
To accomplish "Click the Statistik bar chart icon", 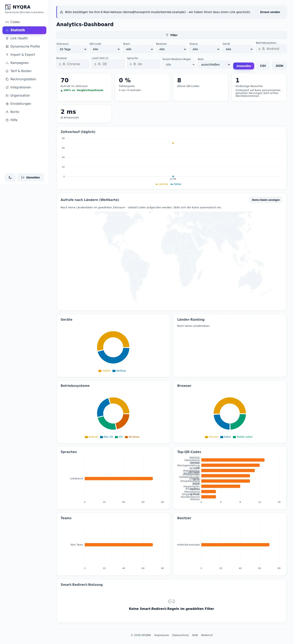I will [x=7, y=30].
